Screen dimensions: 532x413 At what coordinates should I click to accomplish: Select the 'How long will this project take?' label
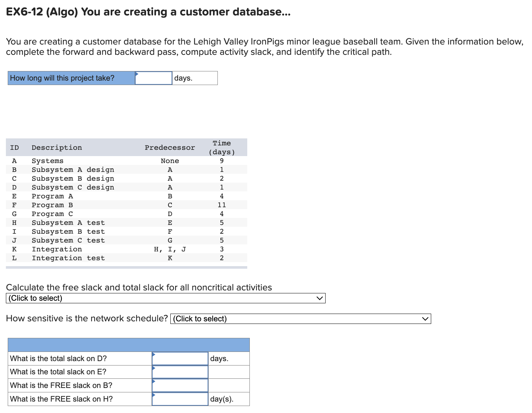pos(62,78)
